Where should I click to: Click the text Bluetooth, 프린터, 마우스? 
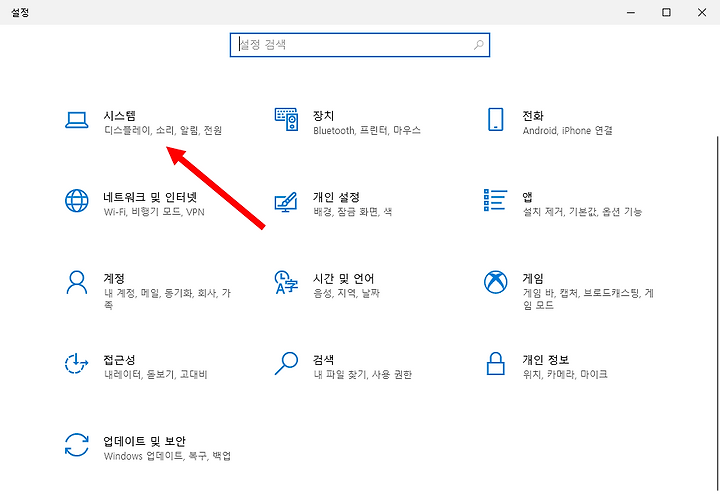click(x=367, y=130)
